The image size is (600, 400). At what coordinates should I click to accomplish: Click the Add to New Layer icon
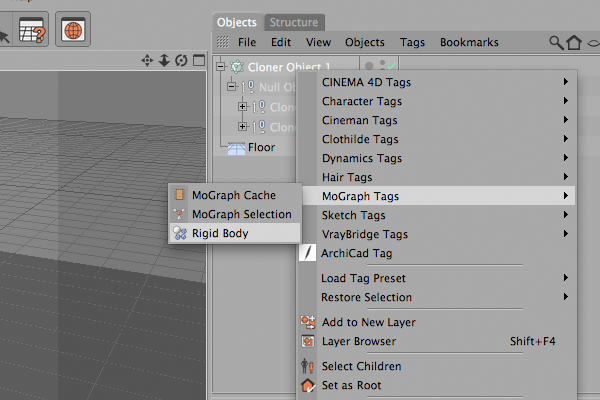(x=308, y=322)
